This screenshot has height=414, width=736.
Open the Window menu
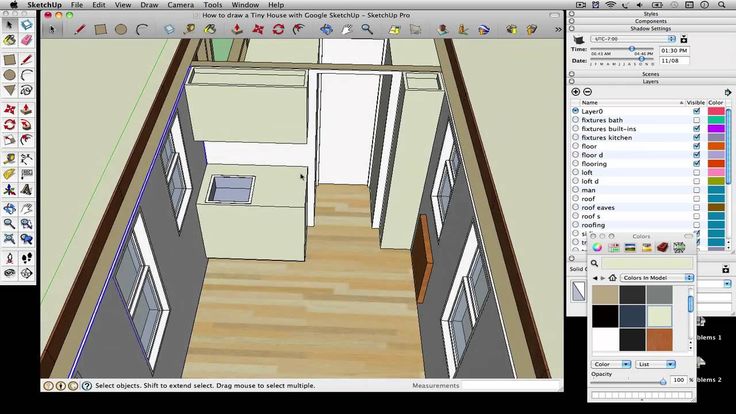245,5
